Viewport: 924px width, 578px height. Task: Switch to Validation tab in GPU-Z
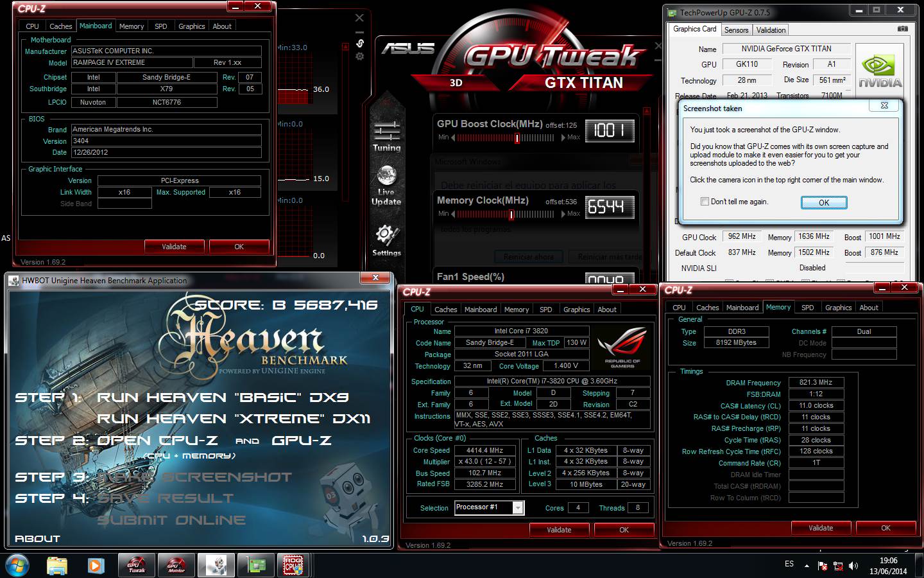point(771,30)
